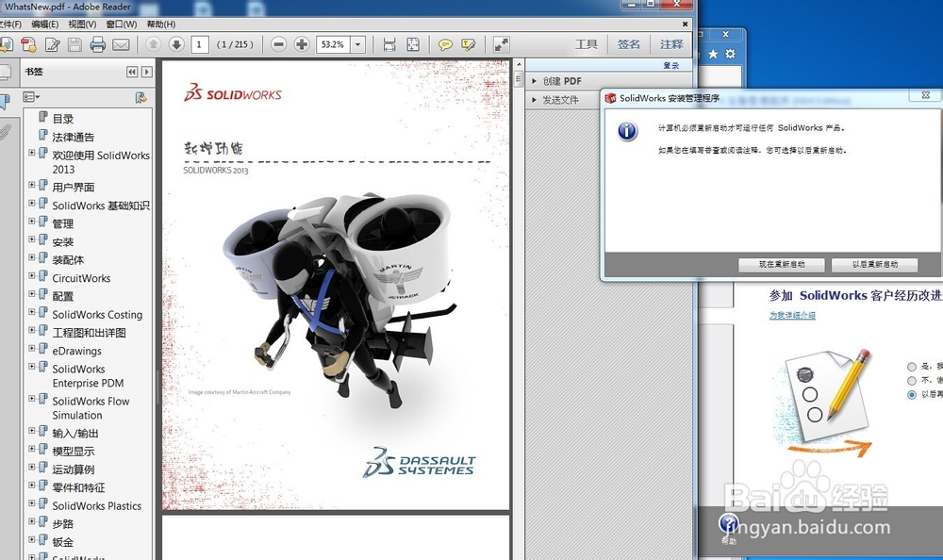Click the zoom percentage 53.2% field
943x560 pixels.
(x=333, y=44)
